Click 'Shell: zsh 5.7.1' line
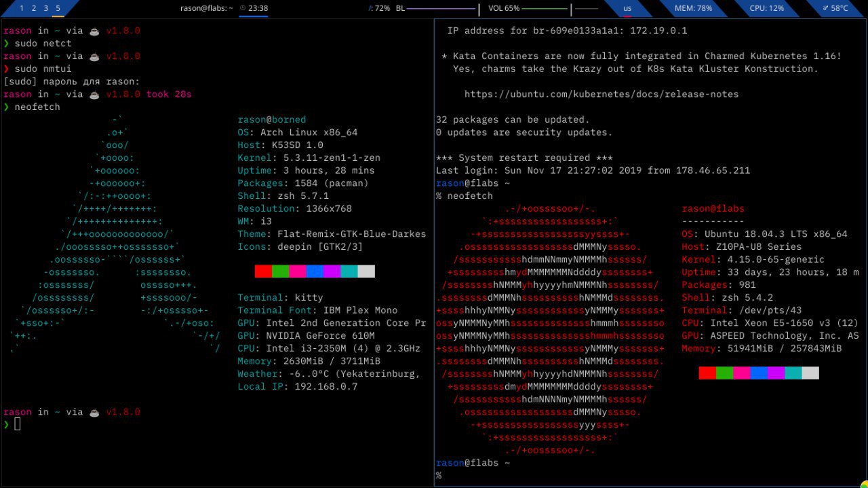 tap(283, 196)
